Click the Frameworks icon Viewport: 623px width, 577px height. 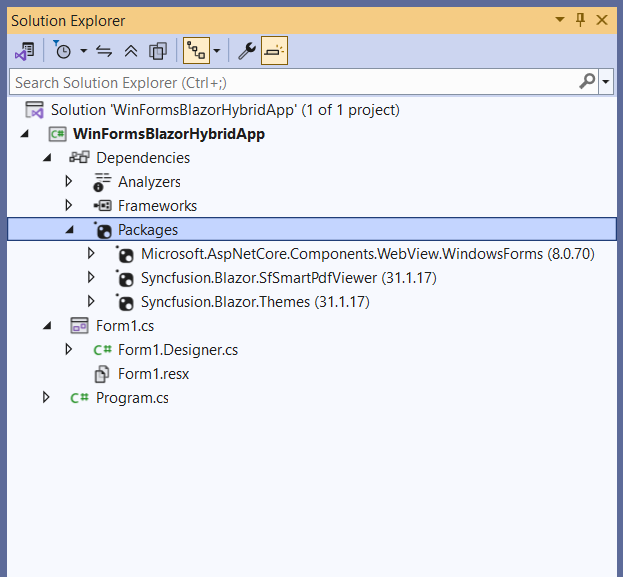pyautogui.click(x=103, y=206)
